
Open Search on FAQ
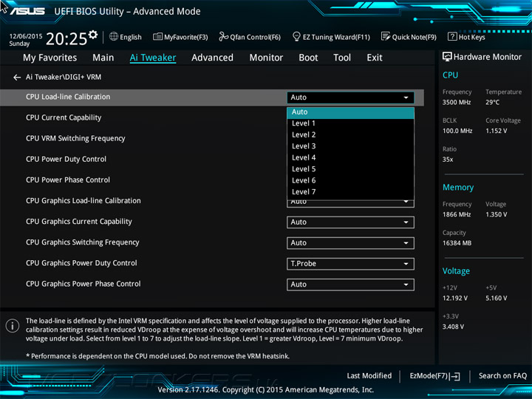click(x=503, y=376)
